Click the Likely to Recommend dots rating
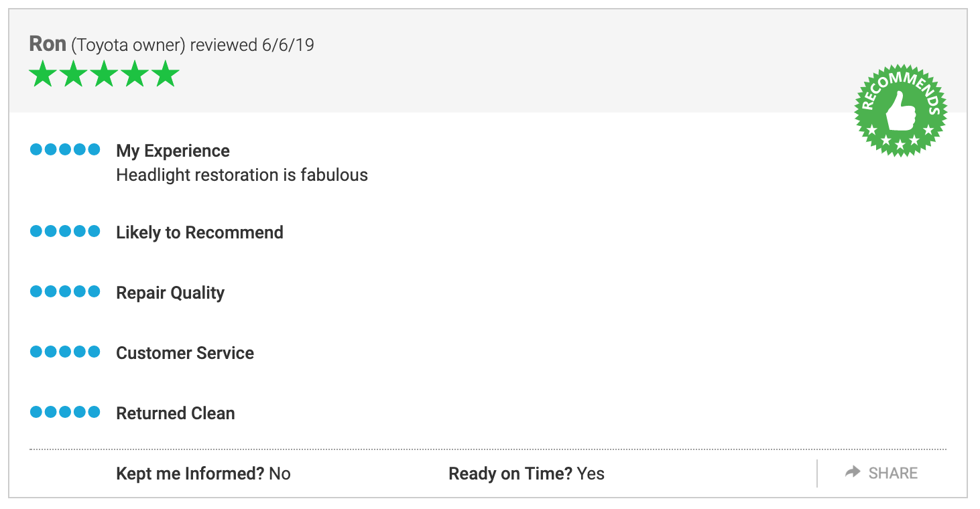The width and height of the screenshot is (980, 509). [65, 231]
